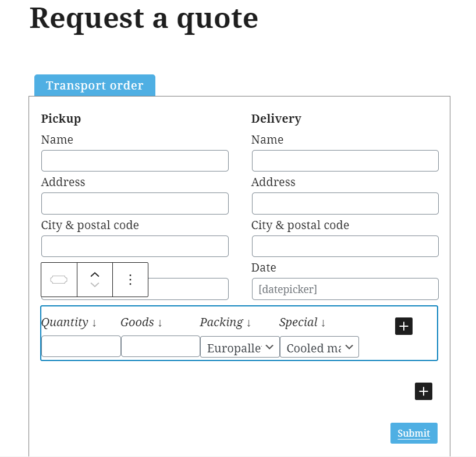476x457 pixels.
Task: Select the Request a quote heading
Action: coord(144,19)
